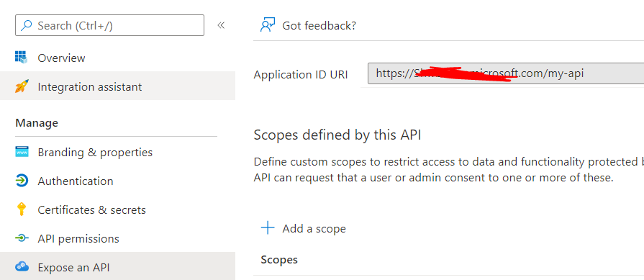Click the Overview grid icon
The width and height of the screenshot is (644, 280).
(x=21, y=58)
